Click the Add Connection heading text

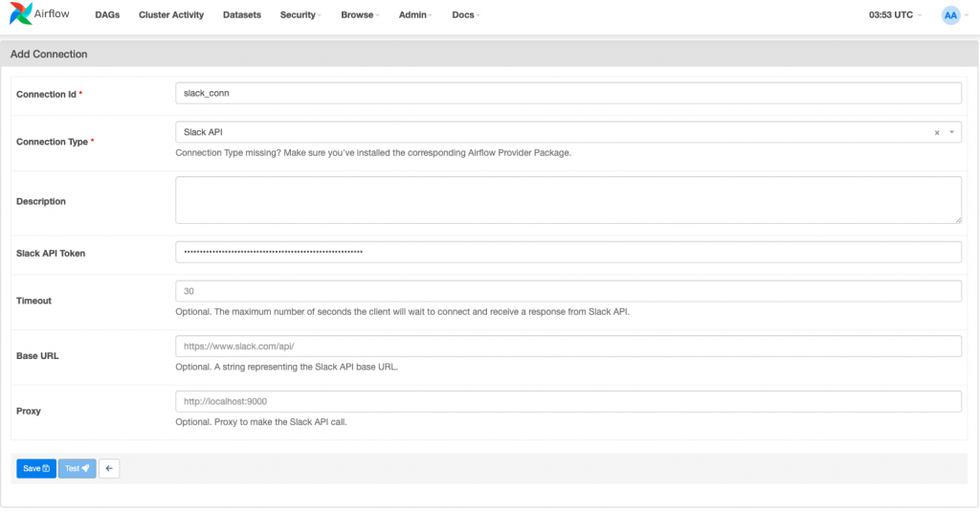pos(49,55)
